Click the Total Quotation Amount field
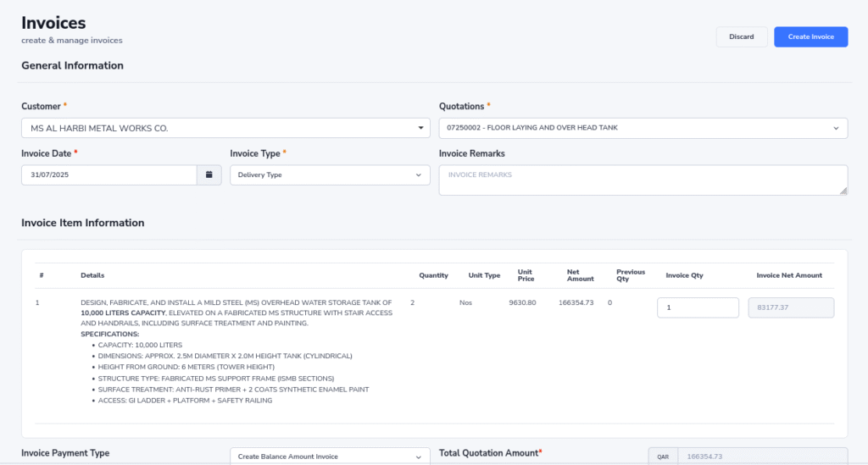The width and height of the screenshot is (868, 465). click(x=762, y=457)
